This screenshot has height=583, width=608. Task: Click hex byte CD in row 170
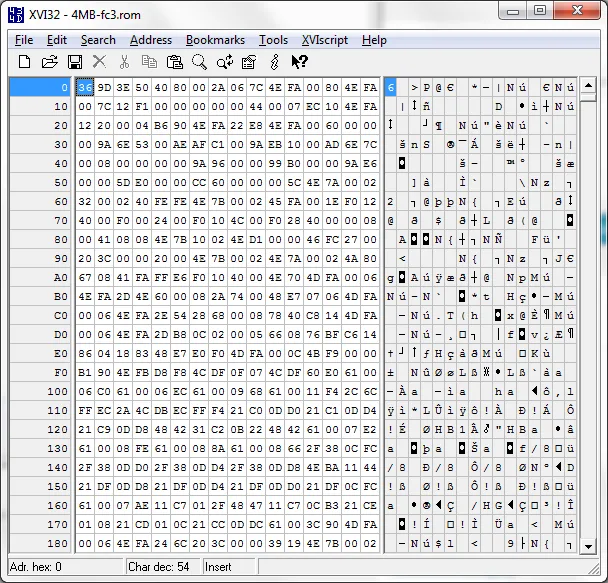pyautogui.click(x=142, y=524)
